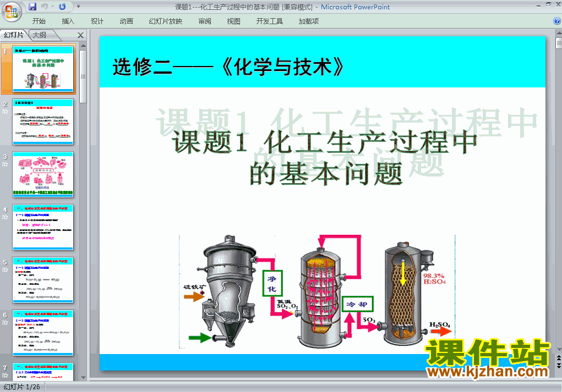
Task: Click main slide scroll up arrow
Action: (x=559, y=34)
